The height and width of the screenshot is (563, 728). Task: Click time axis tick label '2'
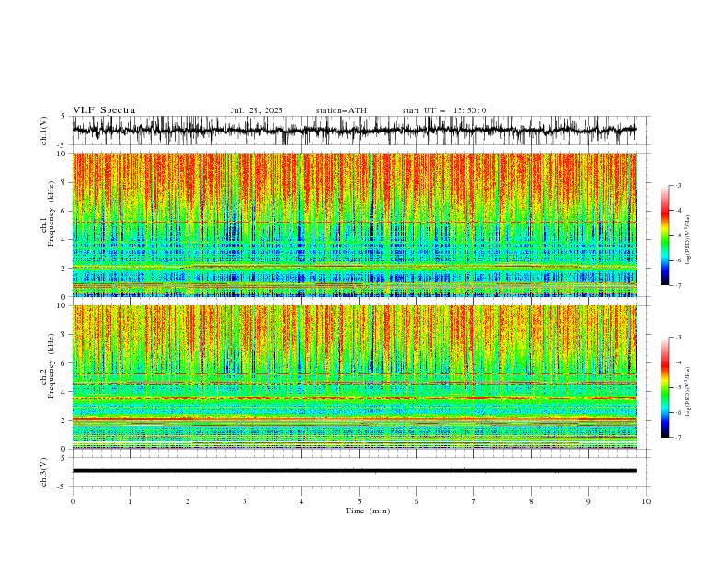[x=188, y=501]
